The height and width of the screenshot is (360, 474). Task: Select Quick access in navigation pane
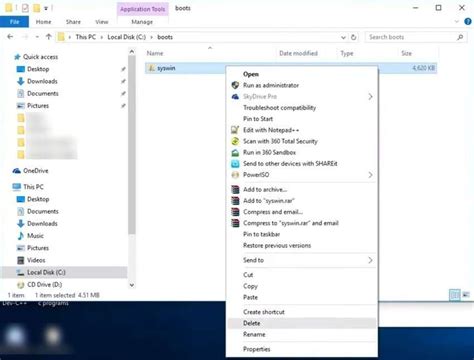coord(40,57)
